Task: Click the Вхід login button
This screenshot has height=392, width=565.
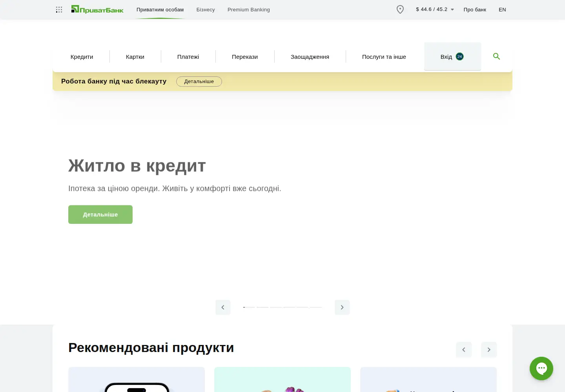Action: 452,56
